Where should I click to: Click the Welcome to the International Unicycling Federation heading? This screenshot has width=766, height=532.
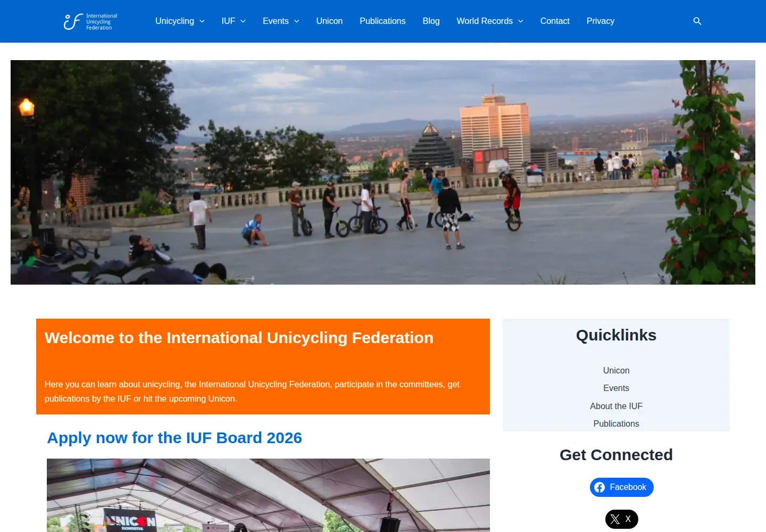239,338
